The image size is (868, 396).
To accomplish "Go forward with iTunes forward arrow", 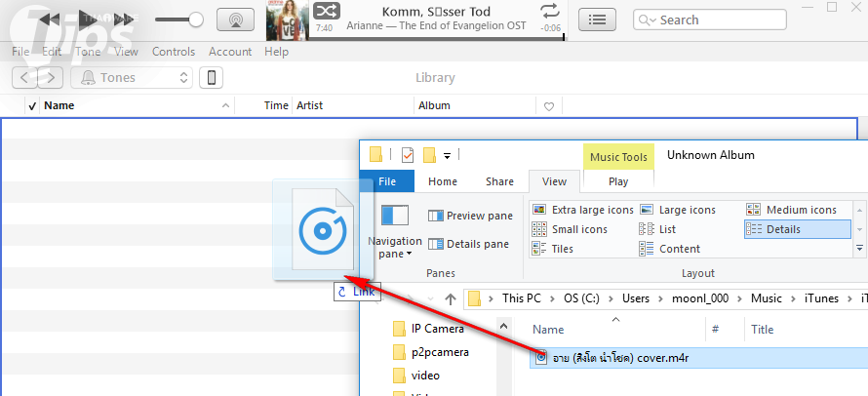I will click(x=50, y=77).
